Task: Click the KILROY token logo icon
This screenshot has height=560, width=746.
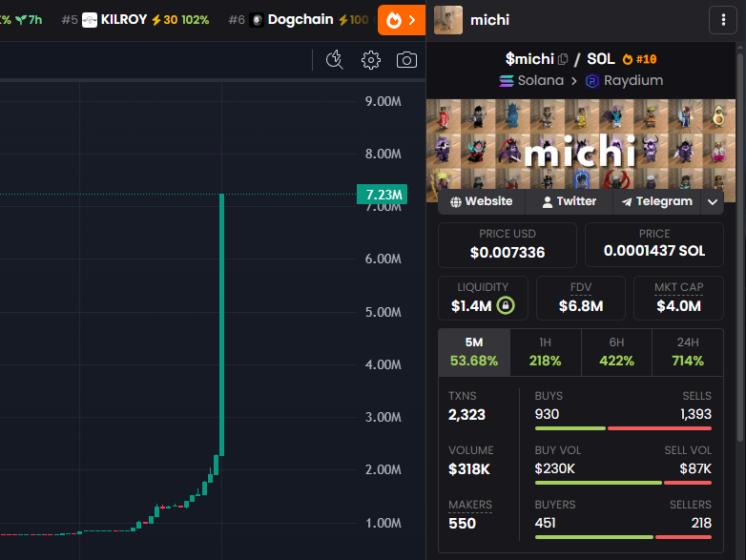Action: pos(90,20)
